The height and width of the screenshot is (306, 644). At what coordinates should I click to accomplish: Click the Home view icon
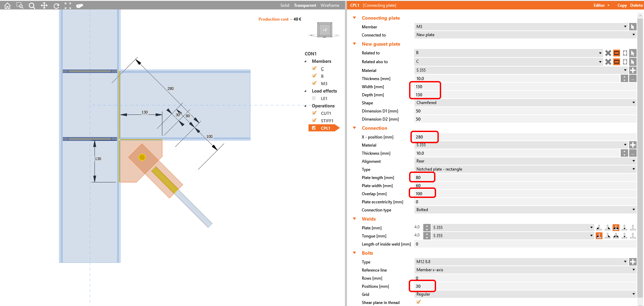click(7, 5)
